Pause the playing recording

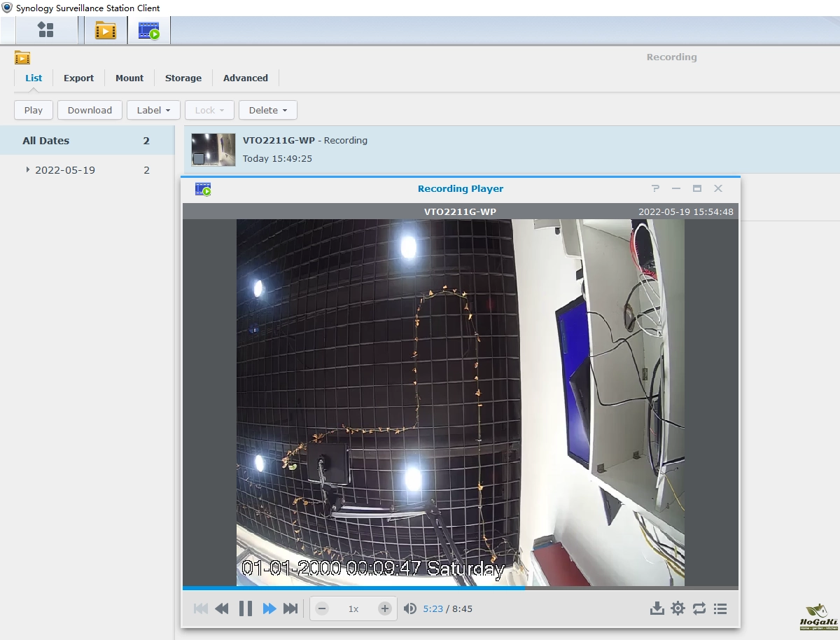point(245,608)
